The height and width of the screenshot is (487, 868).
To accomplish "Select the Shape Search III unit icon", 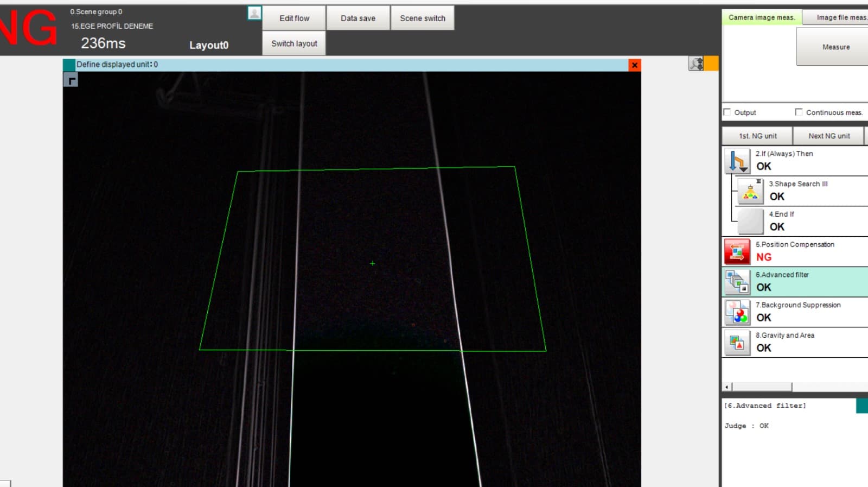I will point(750,191).
